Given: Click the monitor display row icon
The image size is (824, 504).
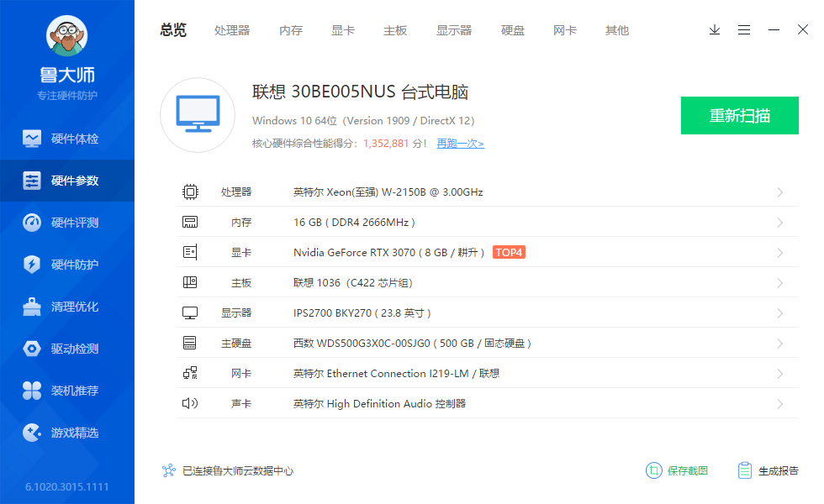Looking at the screenshot, I should click(x=190, y=312).
